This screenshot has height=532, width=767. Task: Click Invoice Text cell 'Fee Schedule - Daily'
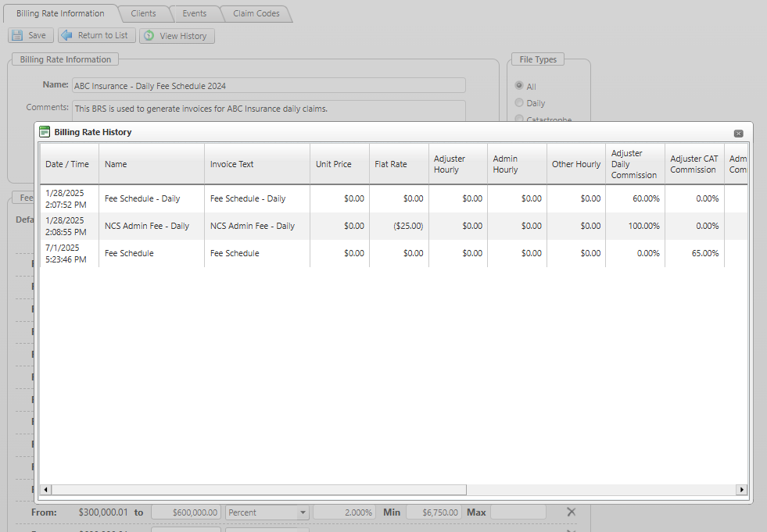coord(257,199)
